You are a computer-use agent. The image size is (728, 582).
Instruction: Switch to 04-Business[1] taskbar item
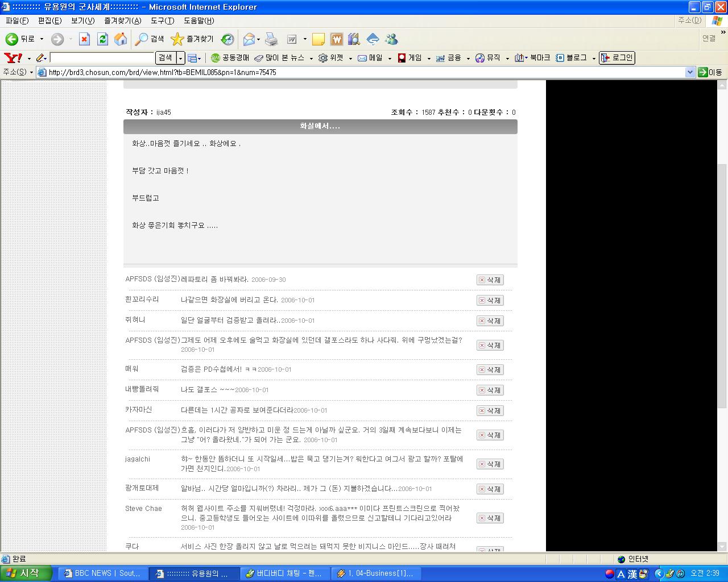coord(376,573)
